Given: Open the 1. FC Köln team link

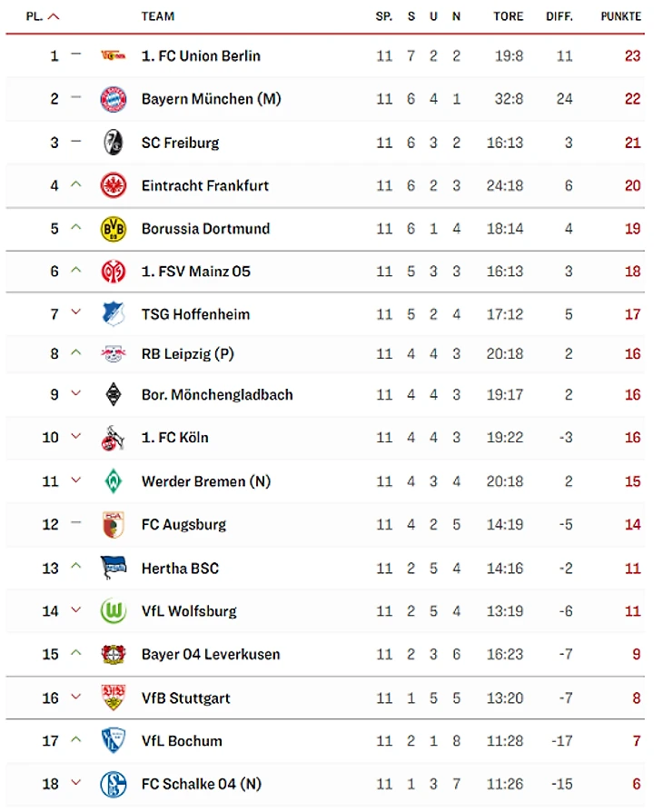Looking at the screenshot, I should [x=175, y=437].
